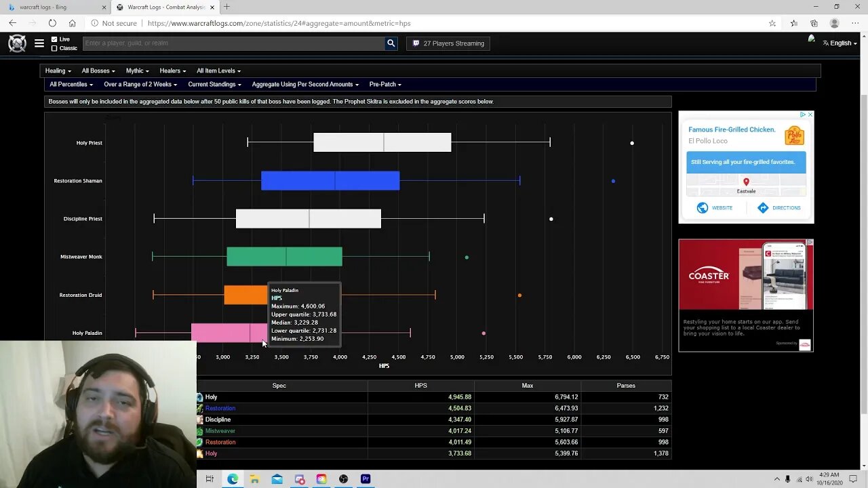
Task: Click the Twitch icon in the streaming button
Action: [x=416, y=43]
